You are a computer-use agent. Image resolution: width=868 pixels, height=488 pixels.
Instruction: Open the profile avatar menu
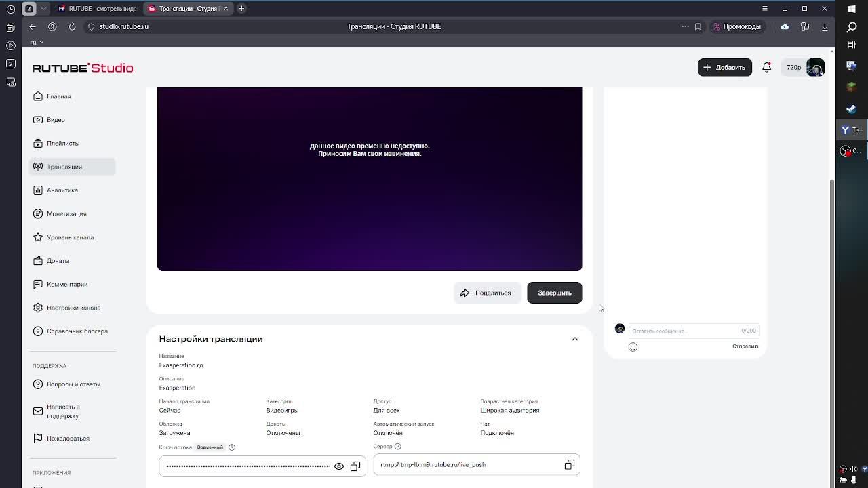816,68
